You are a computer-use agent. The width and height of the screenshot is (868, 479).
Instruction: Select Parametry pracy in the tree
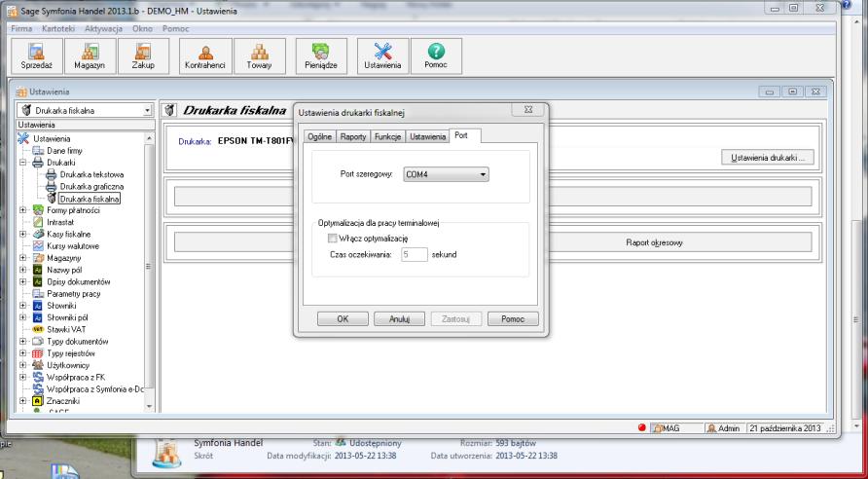click(x=74, y=294)
